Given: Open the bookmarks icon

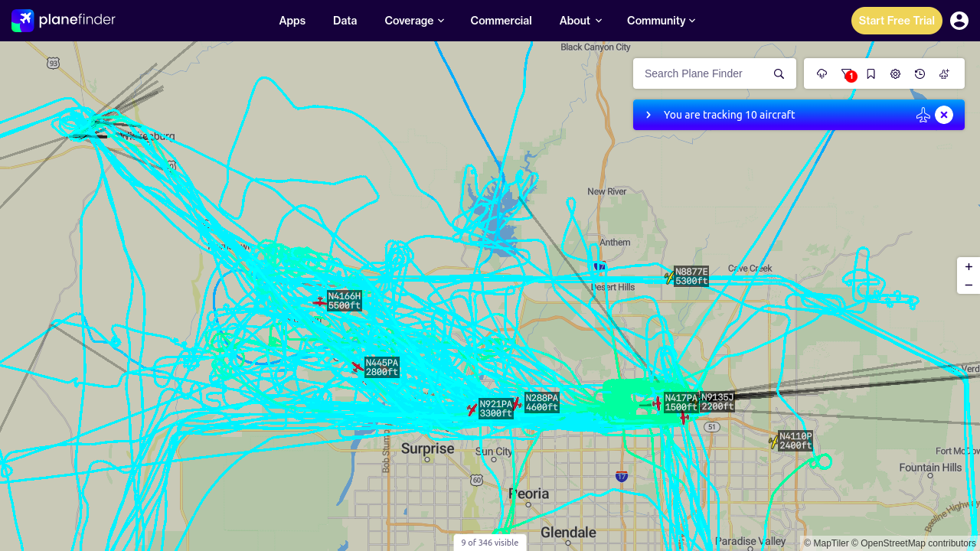Looking at the screenshot, I should [x=871, y=73].
